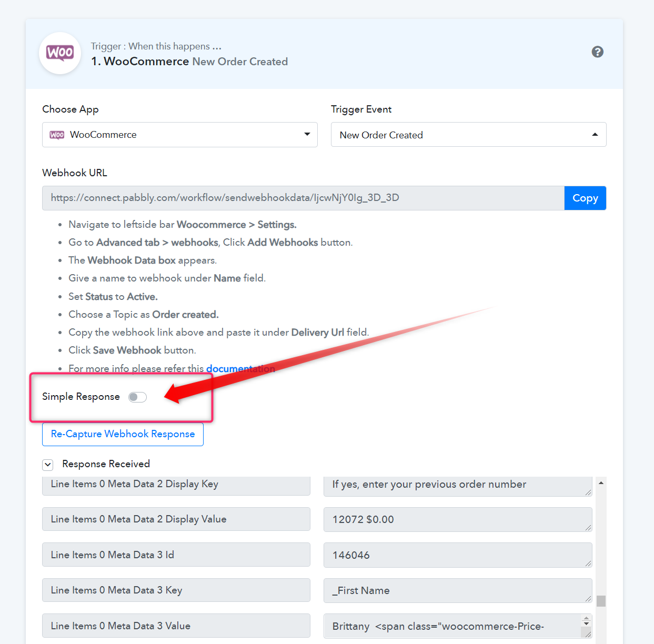Click Re-Capture Webhook Response button
The image size is (654, 644).
pyautogui.click(x=123, y=434)
